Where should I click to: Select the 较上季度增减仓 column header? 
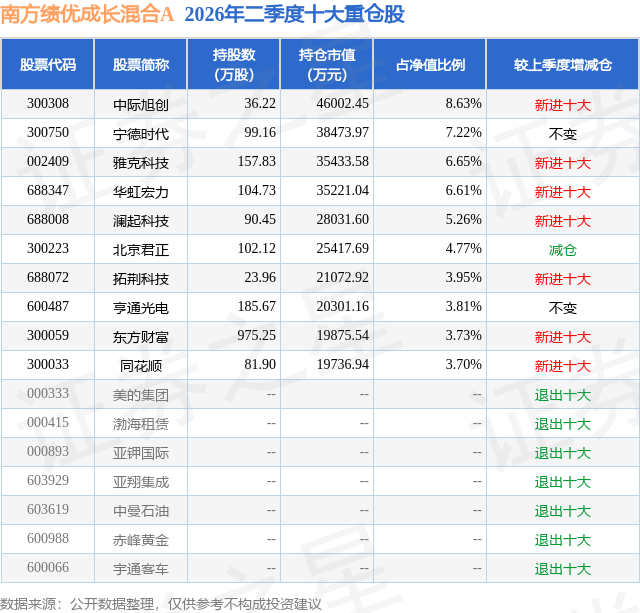coord(563,64)
